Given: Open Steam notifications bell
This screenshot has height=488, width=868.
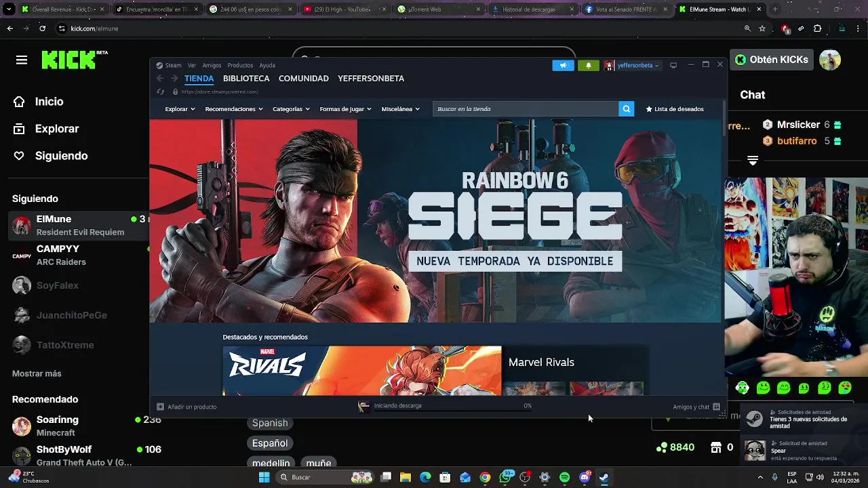Looking at the screenshot, I should 588,65.
